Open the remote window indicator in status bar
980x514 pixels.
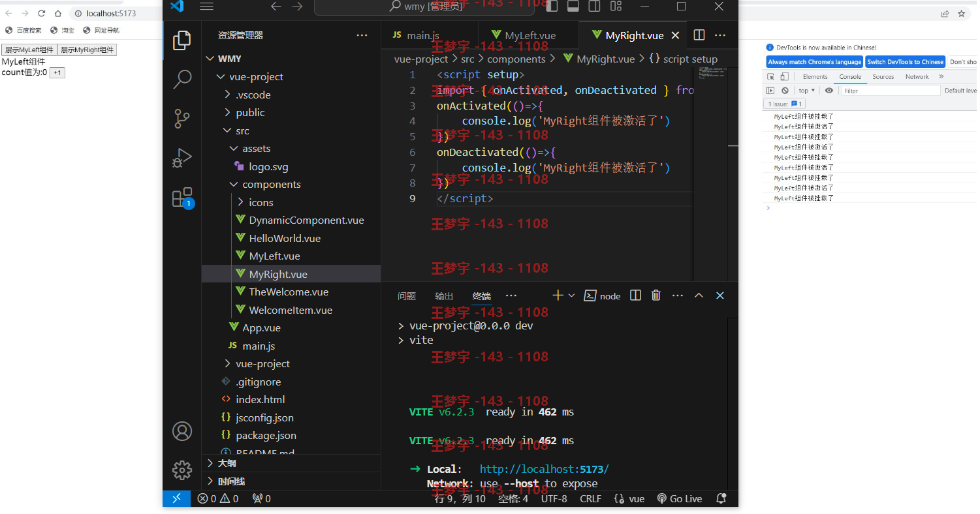pyautogui.click(x=176, y=498)
